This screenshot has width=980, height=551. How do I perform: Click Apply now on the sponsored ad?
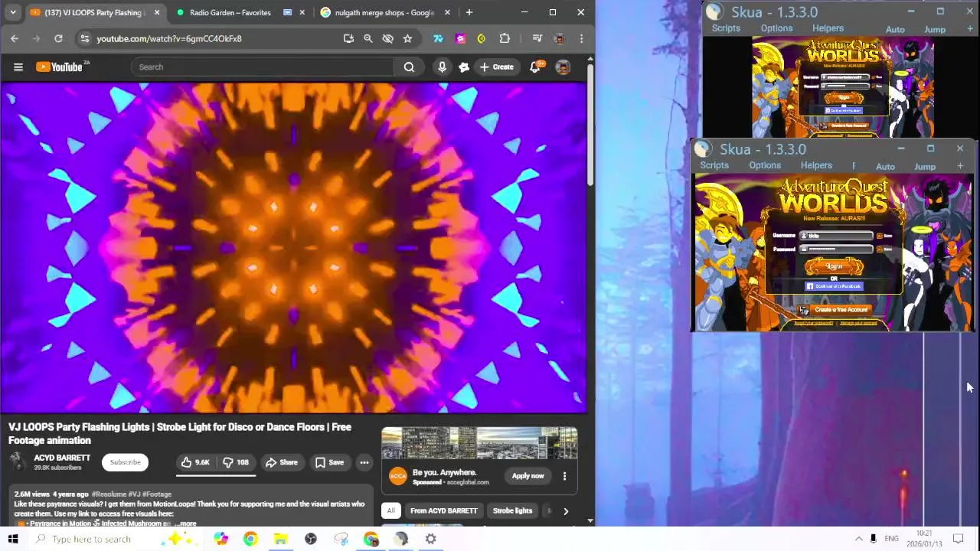tap(528, 476)
